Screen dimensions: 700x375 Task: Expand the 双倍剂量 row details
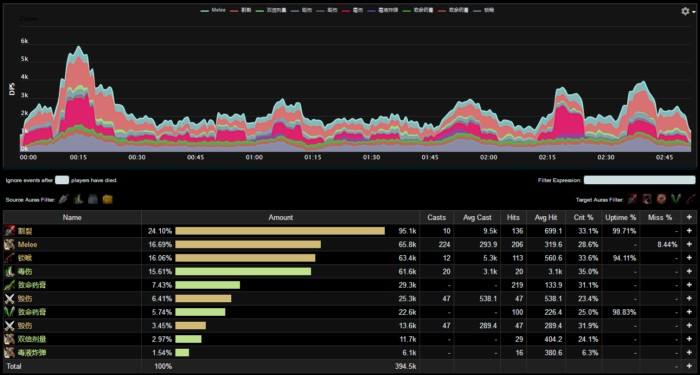pos(689,339)
